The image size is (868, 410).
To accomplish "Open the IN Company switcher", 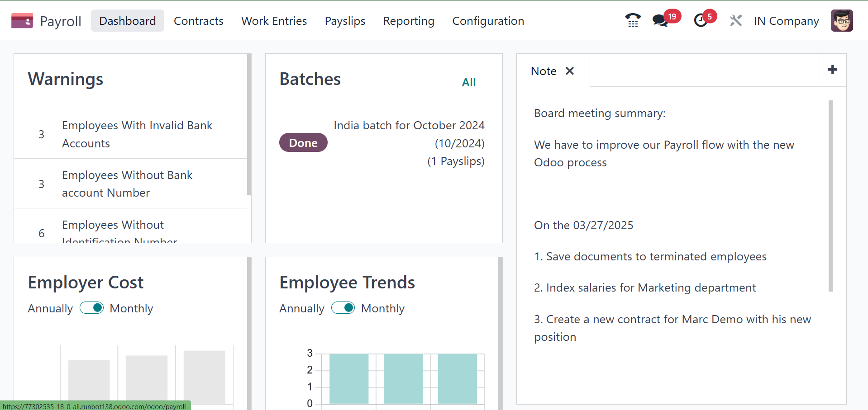I will (x=786, y=21).
